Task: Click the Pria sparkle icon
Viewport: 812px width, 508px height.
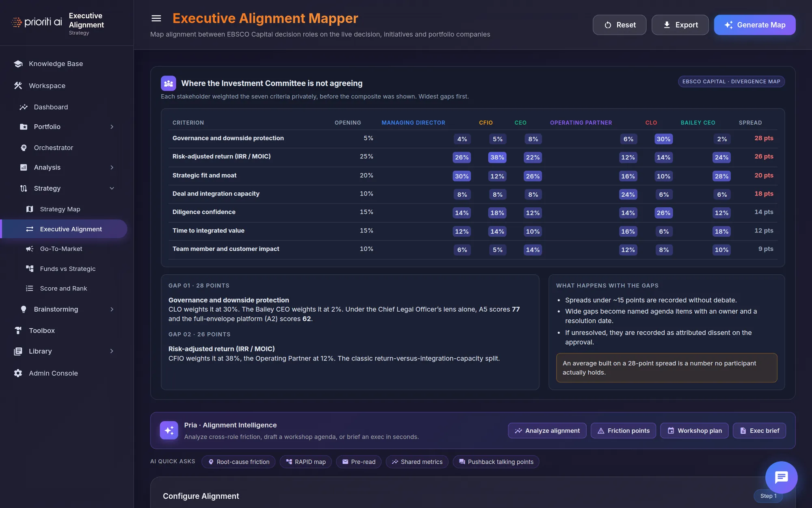Action: point(169,430)
